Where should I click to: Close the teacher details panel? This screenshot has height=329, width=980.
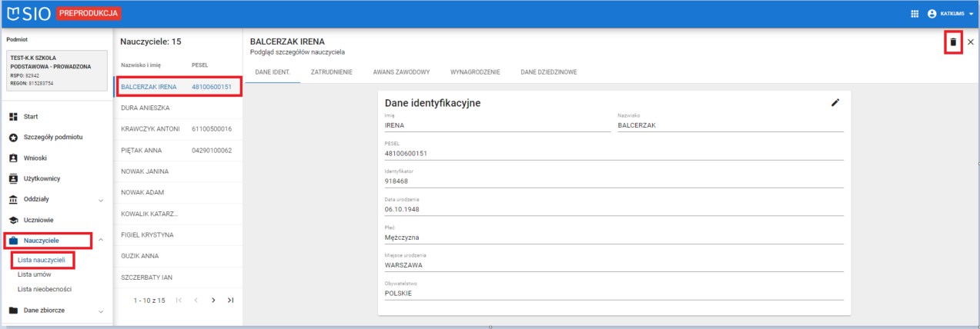(x=970, y=42)
